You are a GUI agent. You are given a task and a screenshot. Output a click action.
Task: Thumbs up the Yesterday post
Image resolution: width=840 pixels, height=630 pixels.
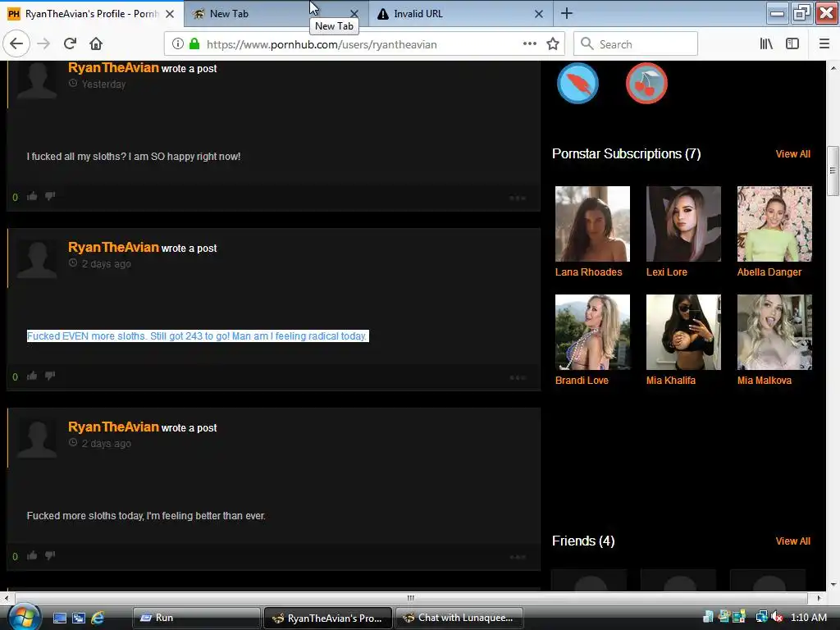coord(32,196)
